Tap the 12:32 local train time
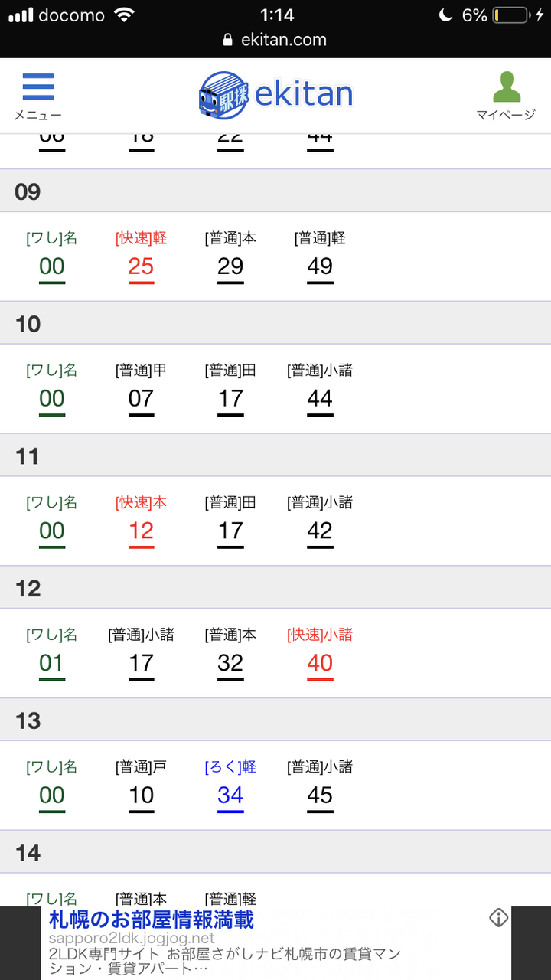This screenshot has width=551, height=980. click(230, 663)
